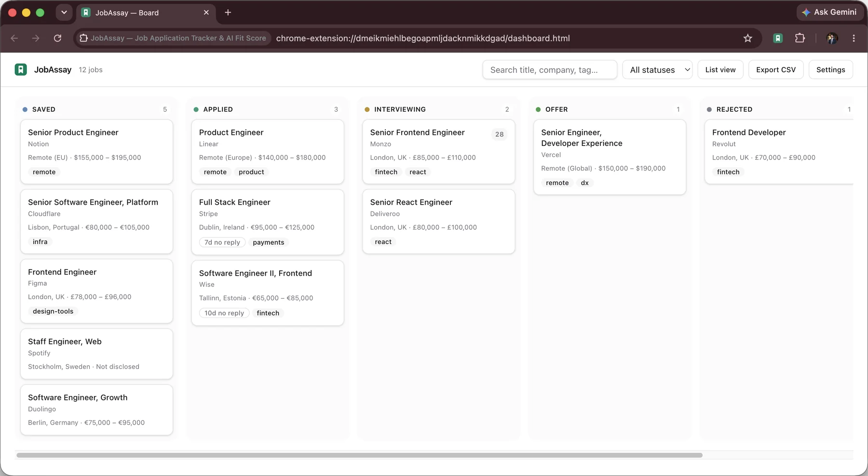Click the dx tag on Vercel card

tap(585, 183)
